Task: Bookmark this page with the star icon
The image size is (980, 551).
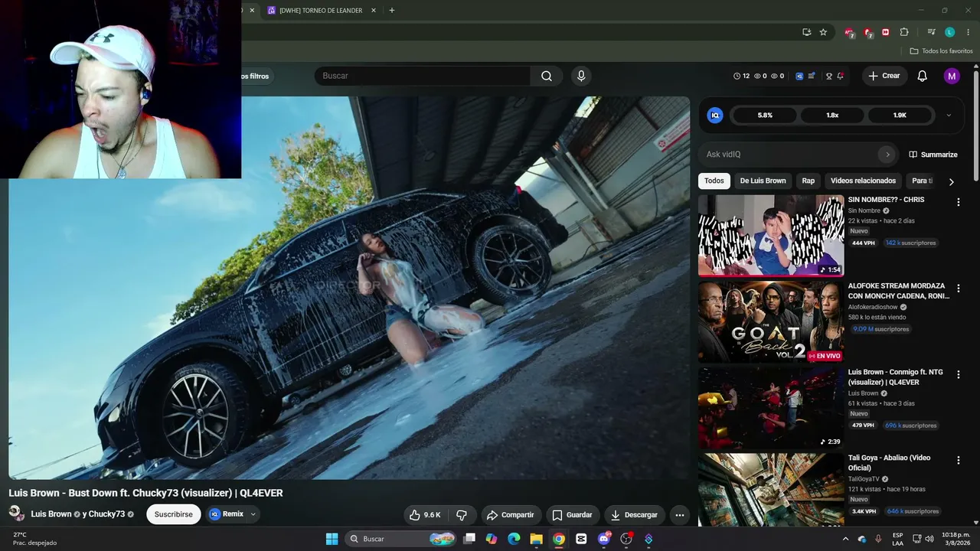Action: [823, 32]
